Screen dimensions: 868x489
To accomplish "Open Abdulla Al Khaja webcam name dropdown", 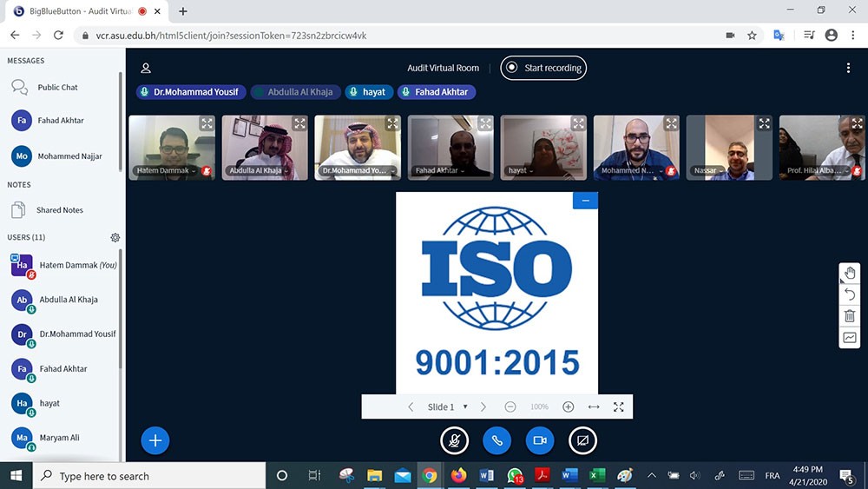I will 259,170.
